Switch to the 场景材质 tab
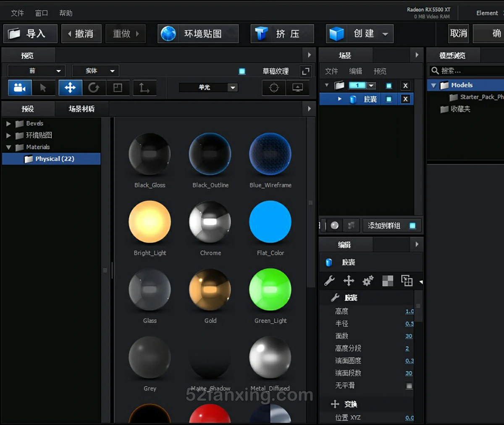504x425 pixels. point(81,109)
